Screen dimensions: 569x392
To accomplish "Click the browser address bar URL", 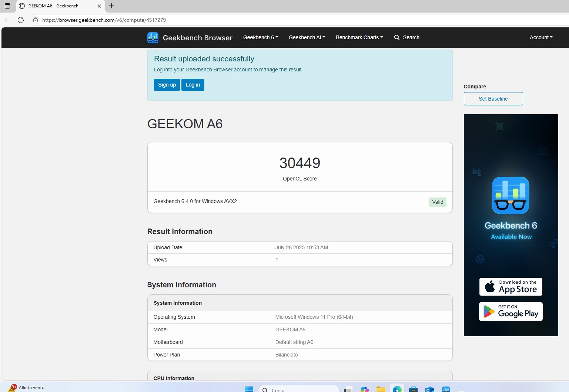I will (x=104, y=20).
